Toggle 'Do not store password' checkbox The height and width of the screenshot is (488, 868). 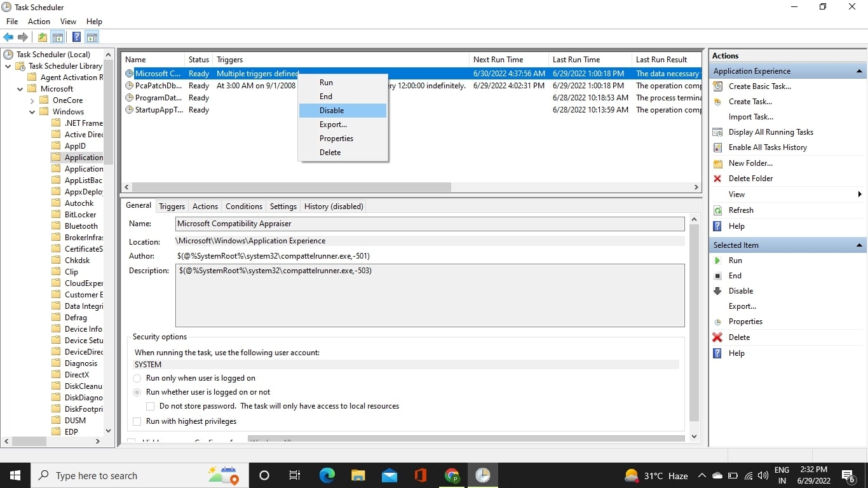pyautogui.click(x=151, y=406)
